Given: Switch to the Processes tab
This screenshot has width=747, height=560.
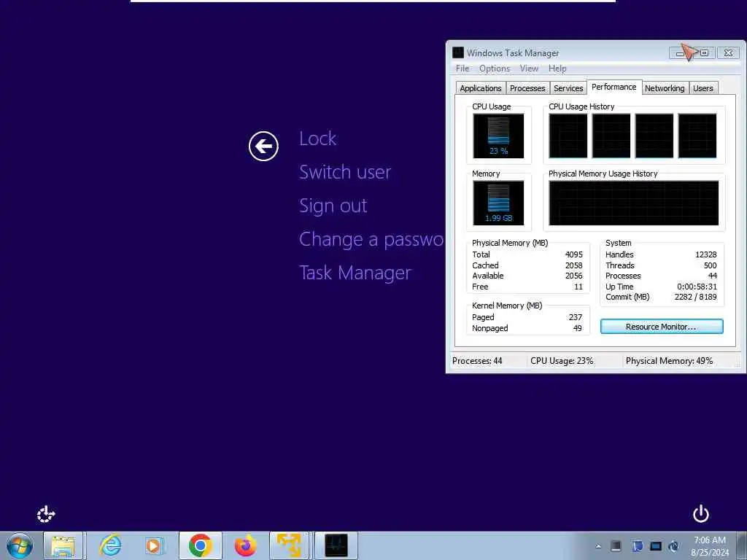Looking at the screenshot, I should (x=527, y=88).
